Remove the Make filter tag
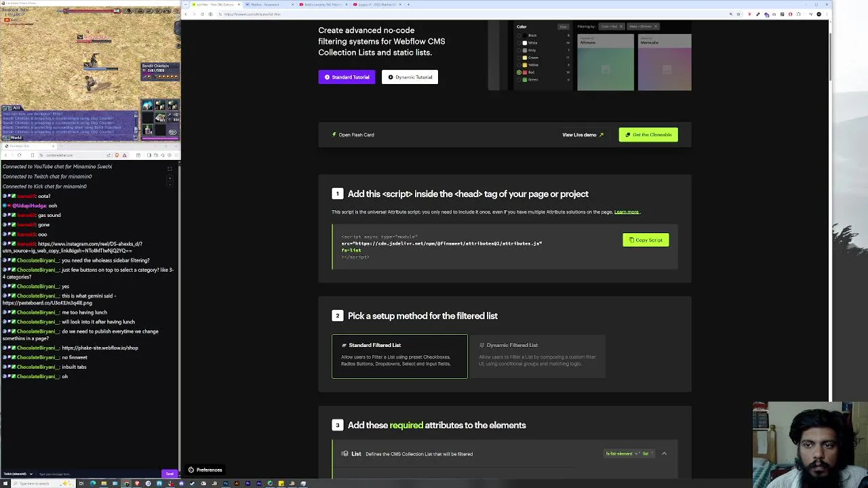Viewport: 868px width, 488px height. [656, 26]
